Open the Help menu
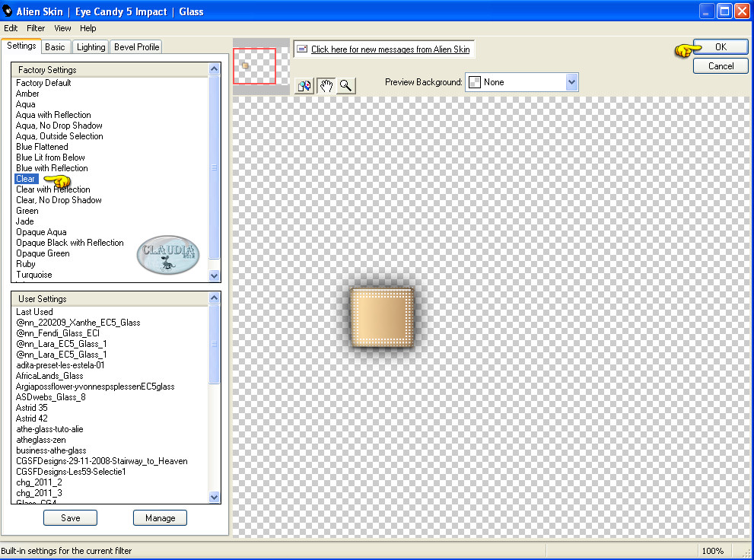This screenshot has height=560, width=754. click(x=88, y=28)
